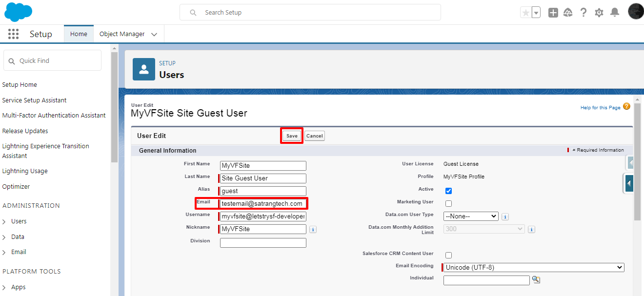Expand the Users tree node
Screen dimensions: 644x296
[4, 221]
